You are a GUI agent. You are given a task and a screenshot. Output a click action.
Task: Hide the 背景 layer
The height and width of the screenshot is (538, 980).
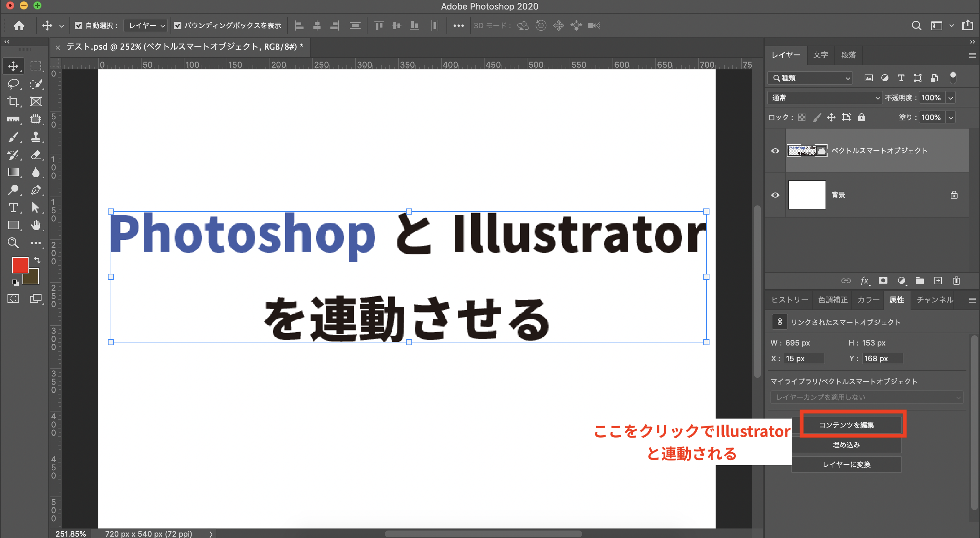(775, 195)
